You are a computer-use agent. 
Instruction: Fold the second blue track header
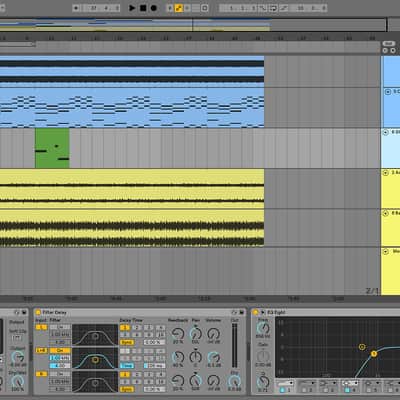click(x=388, y=92)
